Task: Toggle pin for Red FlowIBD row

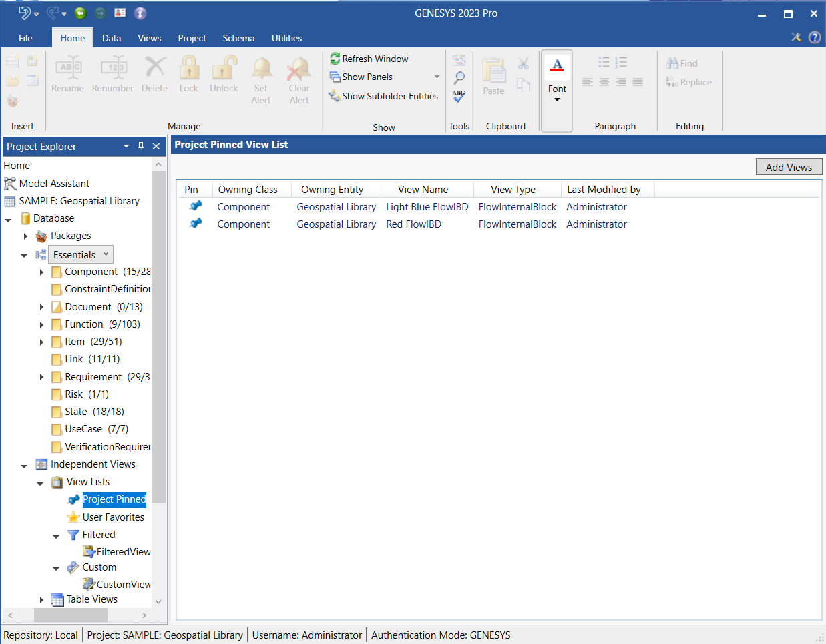Action: click(196, 224)
